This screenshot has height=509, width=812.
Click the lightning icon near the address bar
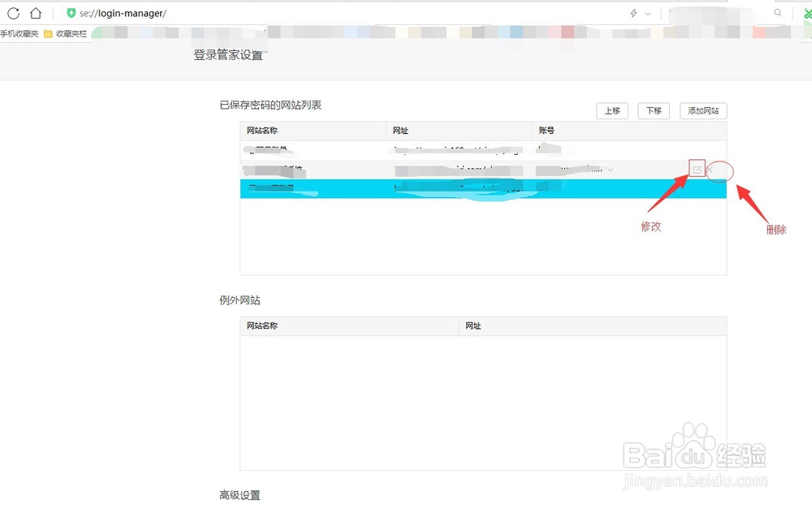point(634,13)
